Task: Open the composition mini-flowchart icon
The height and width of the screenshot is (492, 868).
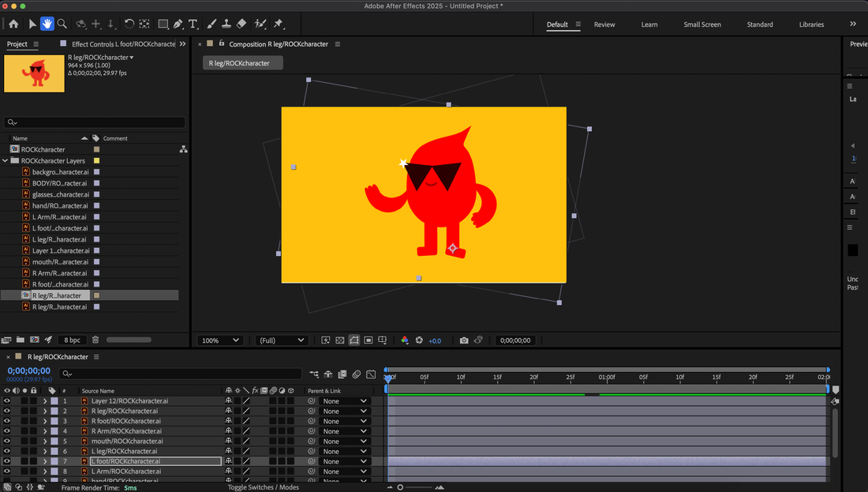Action: pos(314,374)
